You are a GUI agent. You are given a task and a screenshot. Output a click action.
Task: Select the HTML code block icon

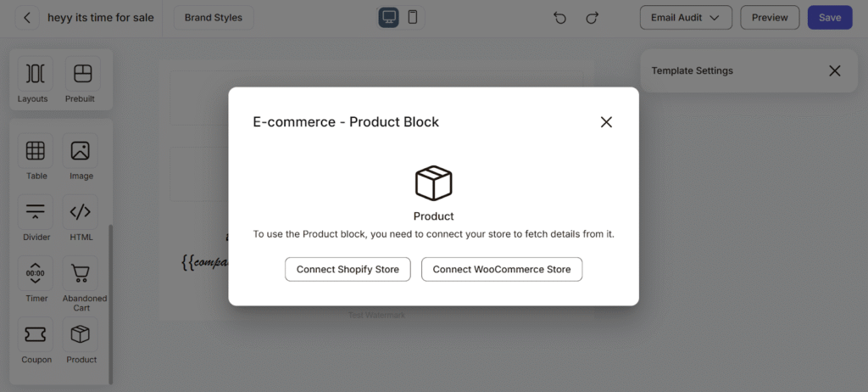(x=81, y=212)
